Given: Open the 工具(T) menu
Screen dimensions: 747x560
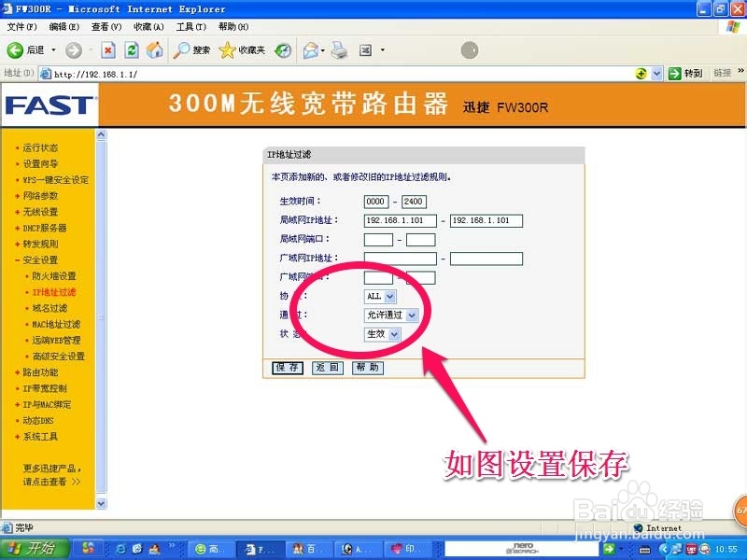Looking at the screenshot, I should pyautogui.click(x=191, y=27).
